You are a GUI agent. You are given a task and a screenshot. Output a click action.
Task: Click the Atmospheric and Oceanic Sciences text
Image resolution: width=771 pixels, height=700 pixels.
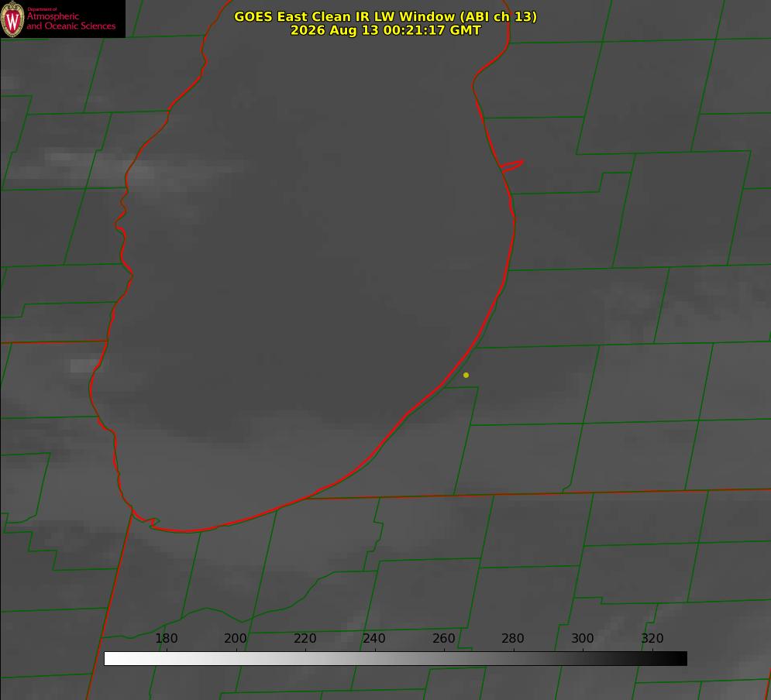point(71,19)
